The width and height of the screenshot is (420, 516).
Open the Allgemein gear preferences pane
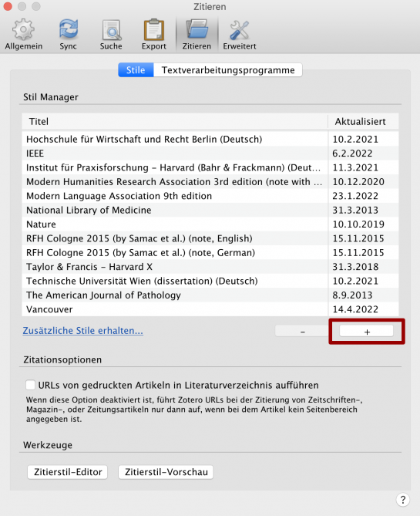(x=23, y=35)
